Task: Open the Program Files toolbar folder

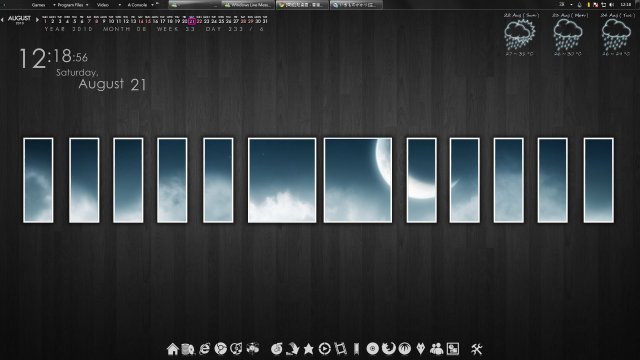Action: [x=70, y=5]
